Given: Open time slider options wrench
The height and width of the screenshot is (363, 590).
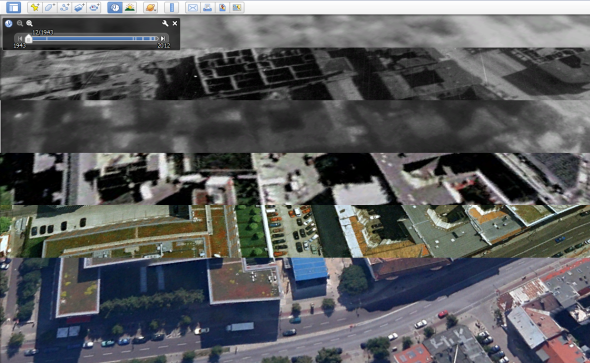Looking at the screenshot, I should pyautogui.click(x=165, y=23).
